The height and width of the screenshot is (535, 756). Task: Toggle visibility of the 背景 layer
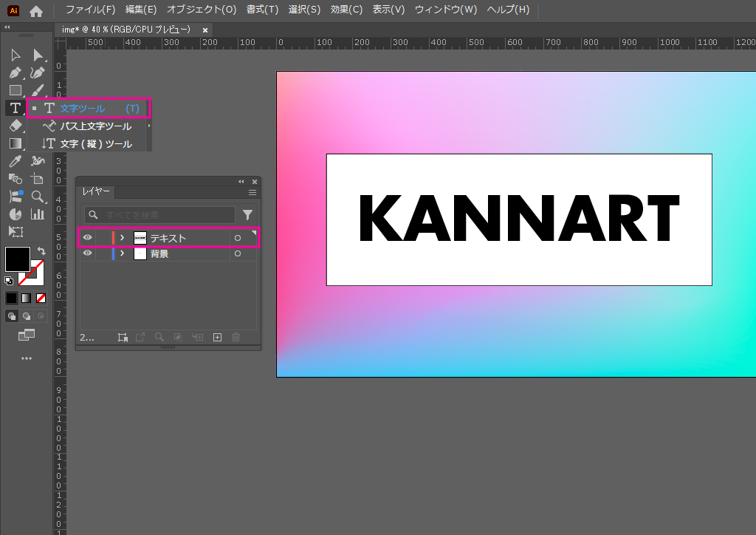[87, 253]
